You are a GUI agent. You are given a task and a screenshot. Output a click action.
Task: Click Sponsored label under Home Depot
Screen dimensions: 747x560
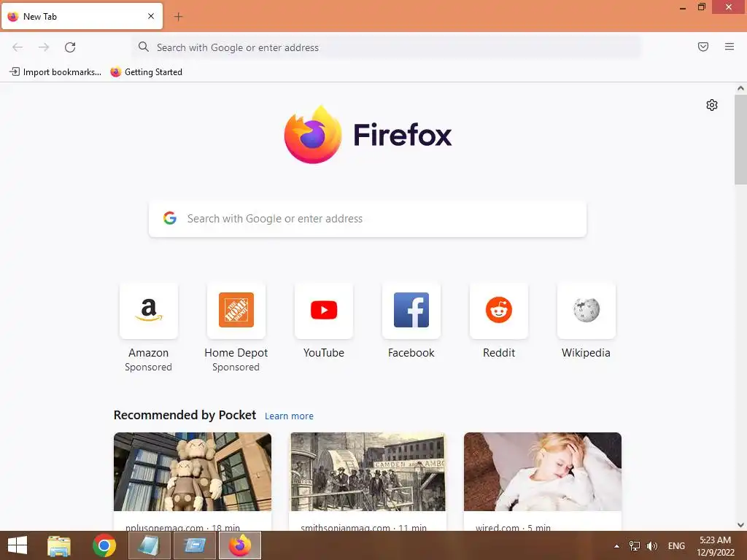[x=236, y=367]
